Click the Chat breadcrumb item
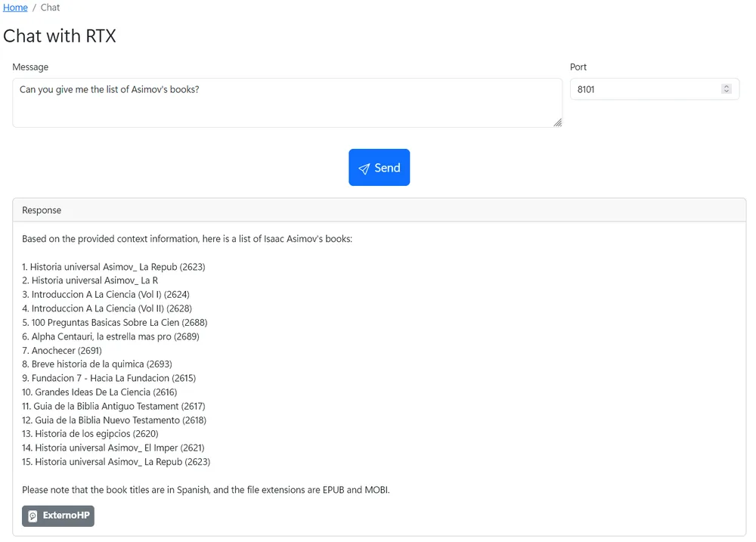Image resolution: width=756 pixels, height=542 pixels. coord(50,8)
